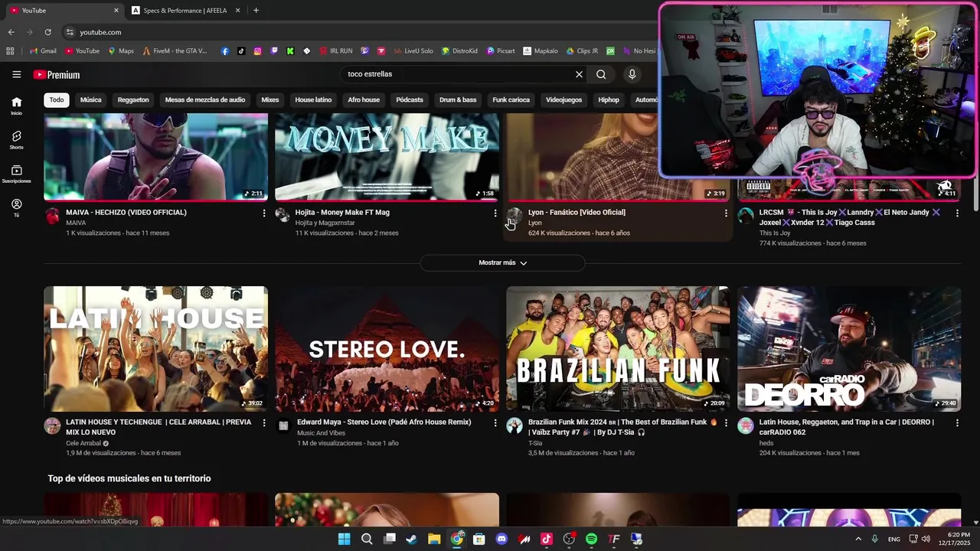Open a new browser tab with plus

tap(256, 10)
